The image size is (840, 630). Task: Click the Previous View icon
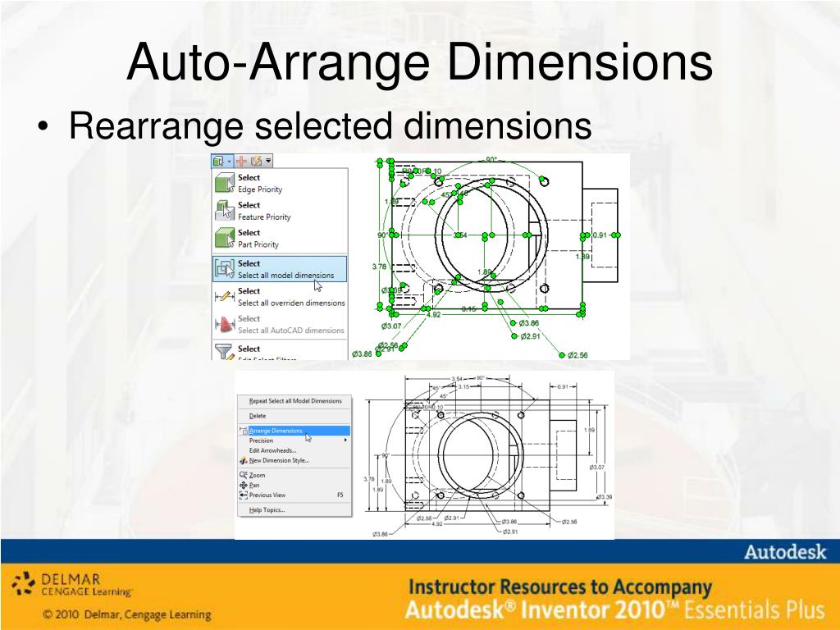(244, 495)
